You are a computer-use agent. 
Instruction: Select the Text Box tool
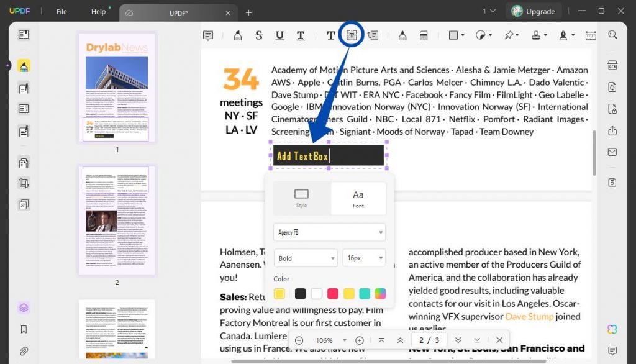352,35
